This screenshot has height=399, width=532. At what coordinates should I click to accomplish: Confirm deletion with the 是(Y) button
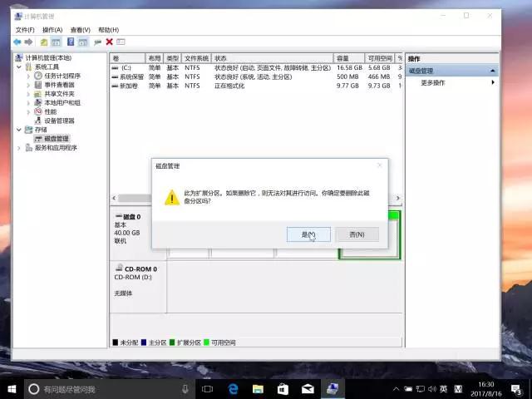[308, 234]
